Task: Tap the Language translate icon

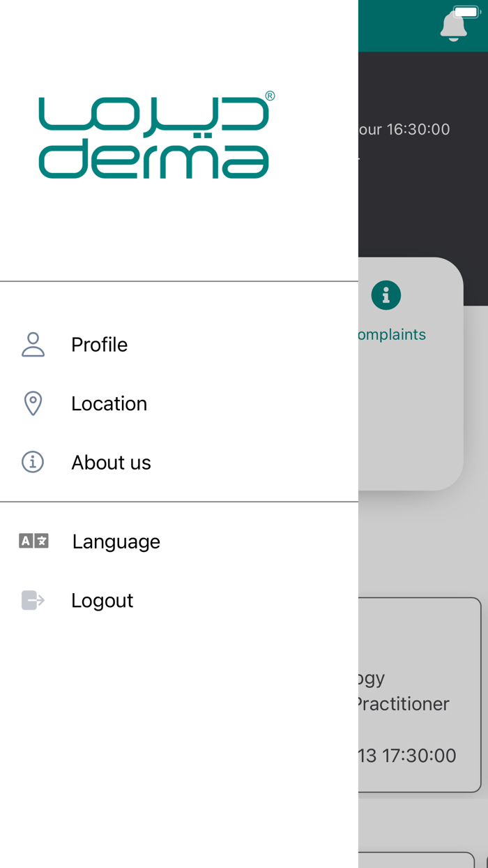Action: pos(33,541)
